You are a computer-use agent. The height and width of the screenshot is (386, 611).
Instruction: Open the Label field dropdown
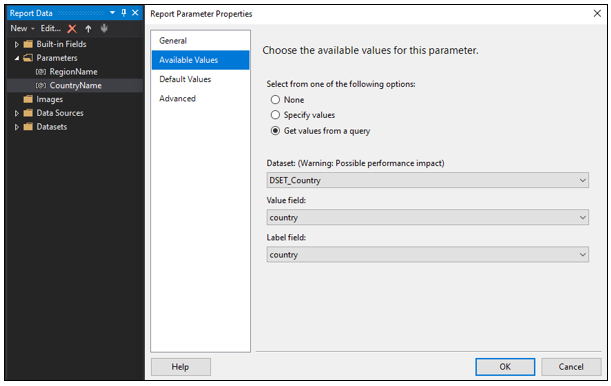[x=427, y=255]
